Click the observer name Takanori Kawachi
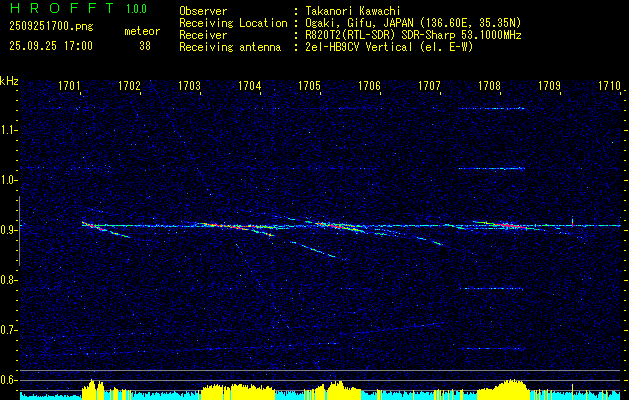 [353, 11]
